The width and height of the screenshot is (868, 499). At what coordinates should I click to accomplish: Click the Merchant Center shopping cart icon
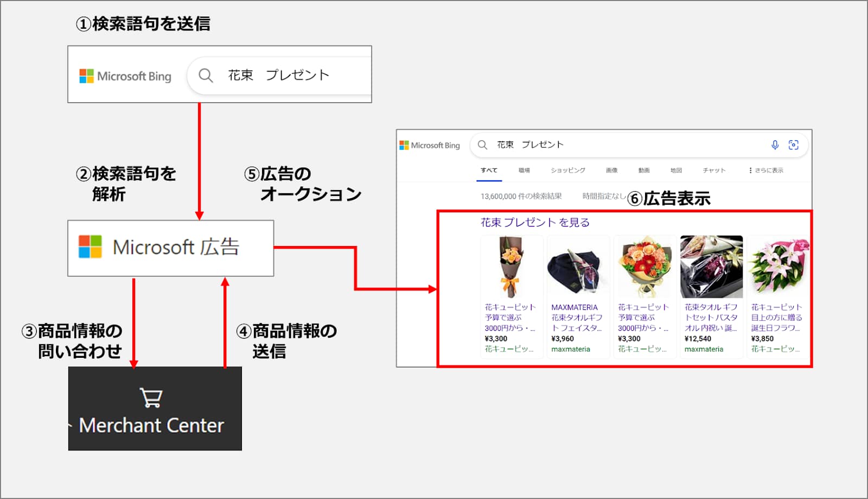pos(151,397)
